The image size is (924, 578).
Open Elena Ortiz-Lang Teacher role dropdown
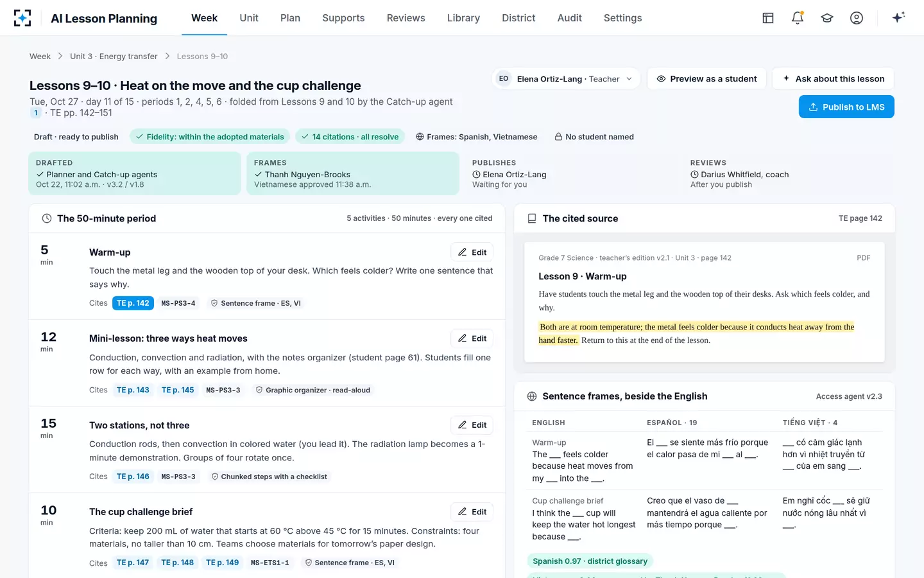click(x=566, y=79)
